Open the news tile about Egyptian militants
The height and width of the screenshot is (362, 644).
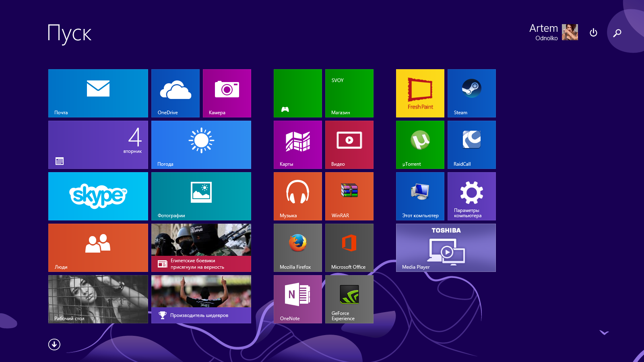point(201,248)
